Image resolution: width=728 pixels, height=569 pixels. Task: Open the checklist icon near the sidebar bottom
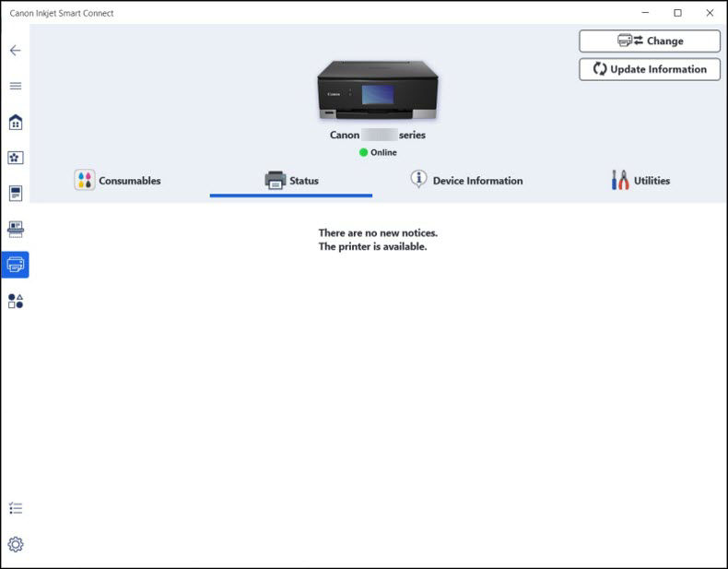(15, 508)
